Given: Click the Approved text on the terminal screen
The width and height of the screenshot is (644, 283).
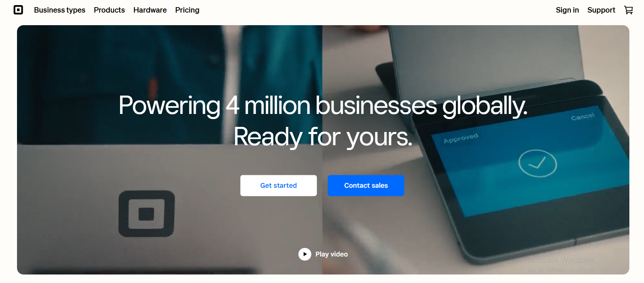Looking at the screenshot, I should (x=461, y=138).
